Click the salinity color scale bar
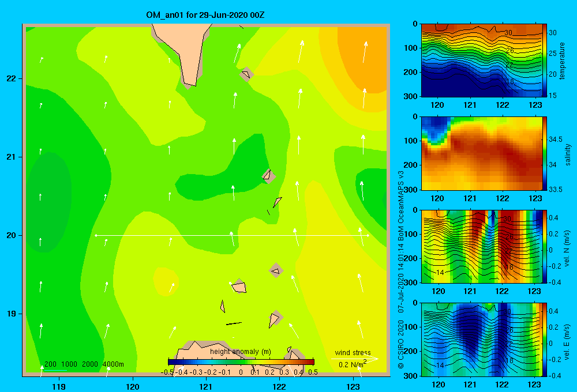This screenshot has height=392, width=577. point(545,153)
